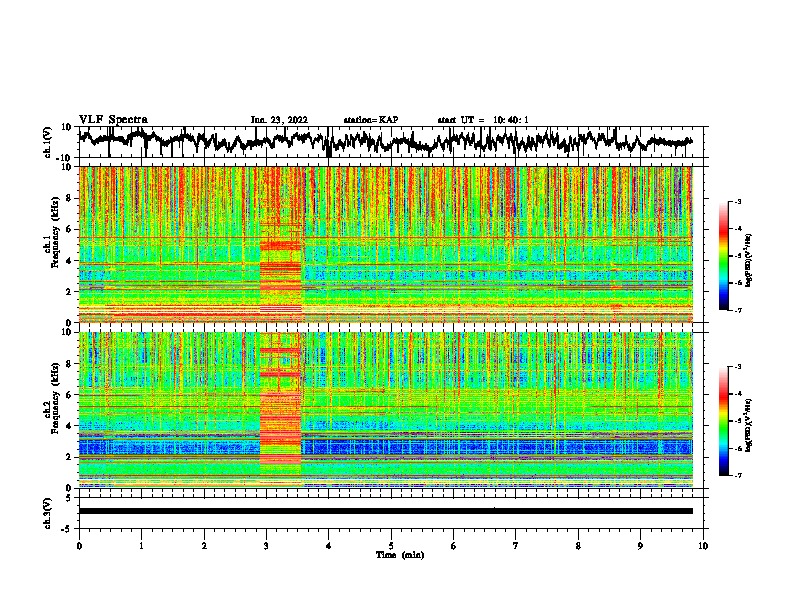Select the ch.1 "Frequency (kHz)" axis title
Screen dimensions: 792x612
(x=55, y=233)
